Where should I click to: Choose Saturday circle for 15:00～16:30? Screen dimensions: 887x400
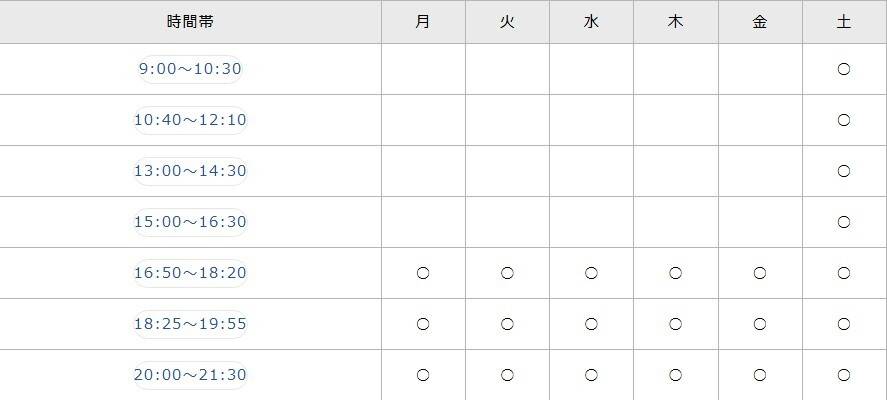[844, 222]
